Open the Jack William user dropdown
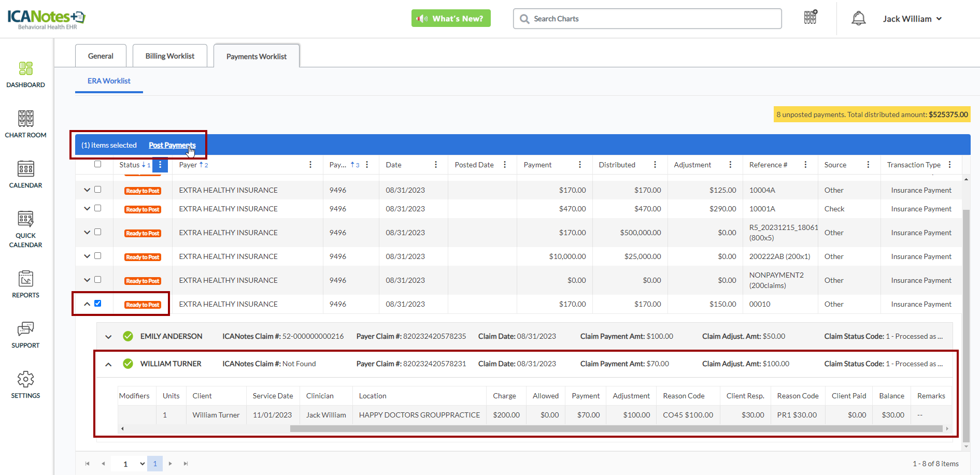This screenshot has width=980, height=475. 912,19
